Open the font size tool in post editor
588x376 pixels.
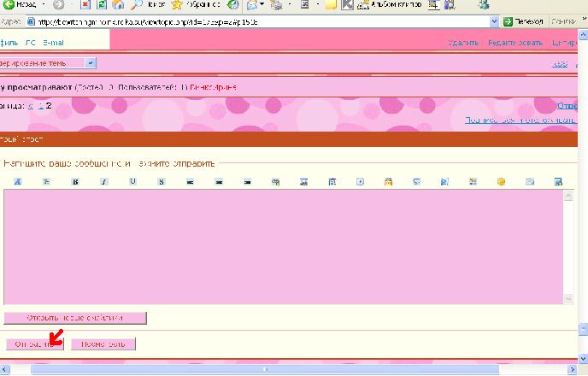46,182
